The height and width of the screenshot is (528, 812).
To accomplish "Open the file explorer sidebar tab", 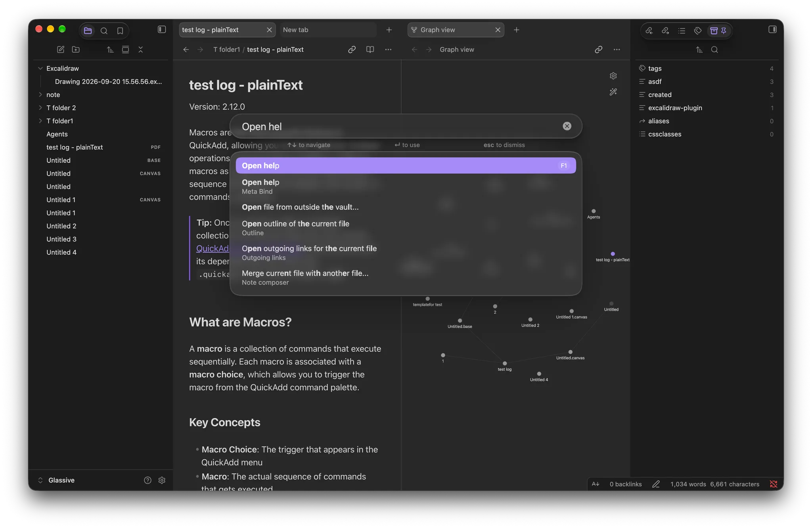I will (x=88, y=31).
